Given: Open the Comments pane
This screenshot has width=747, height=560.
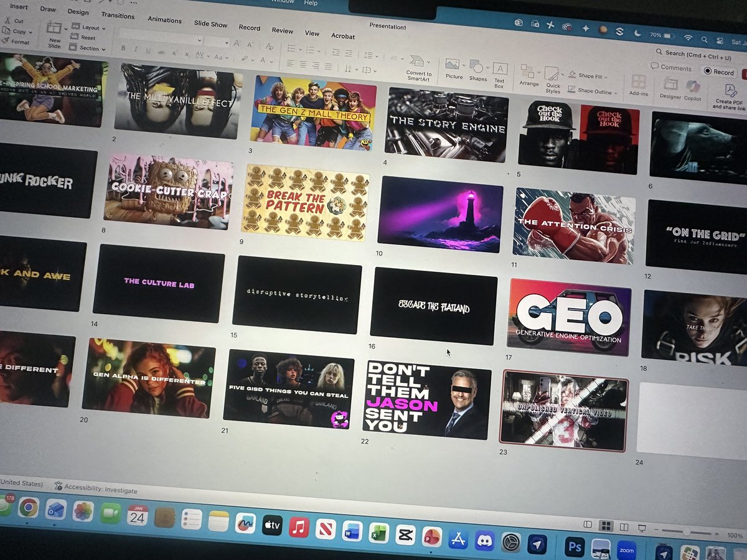Looking at the screenshot, I should (671, 67).
